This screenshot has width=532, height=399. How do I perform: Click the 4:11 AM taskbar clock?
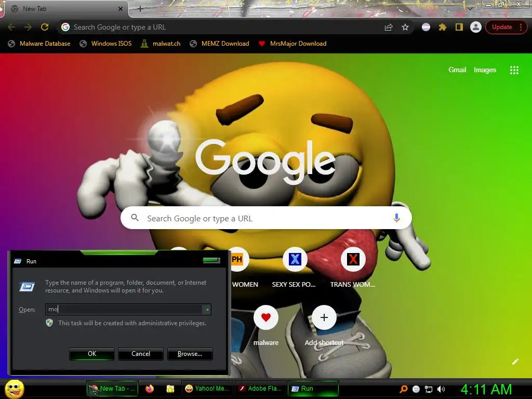(486, 390)
